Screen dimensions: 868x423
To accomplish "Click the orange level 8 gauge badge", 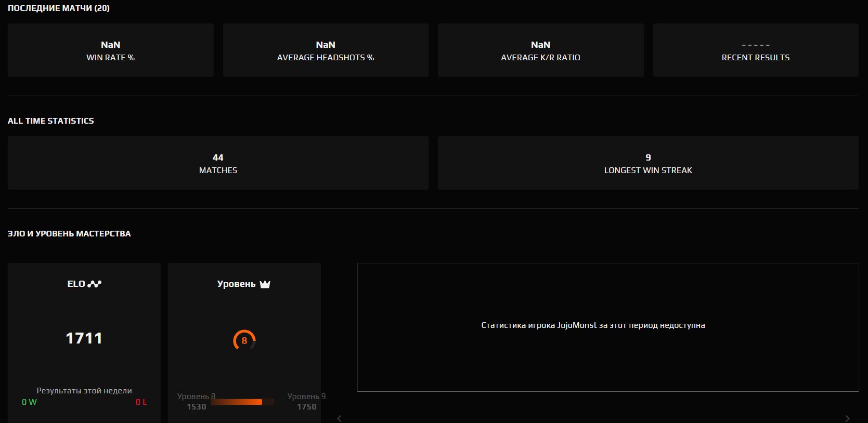I will point(244,340).
